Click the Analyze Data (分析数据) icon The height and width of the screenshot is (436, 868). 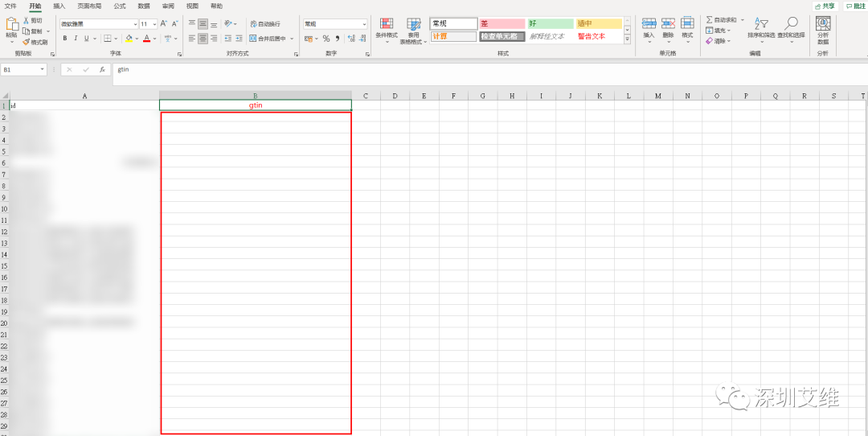[823, 23]
